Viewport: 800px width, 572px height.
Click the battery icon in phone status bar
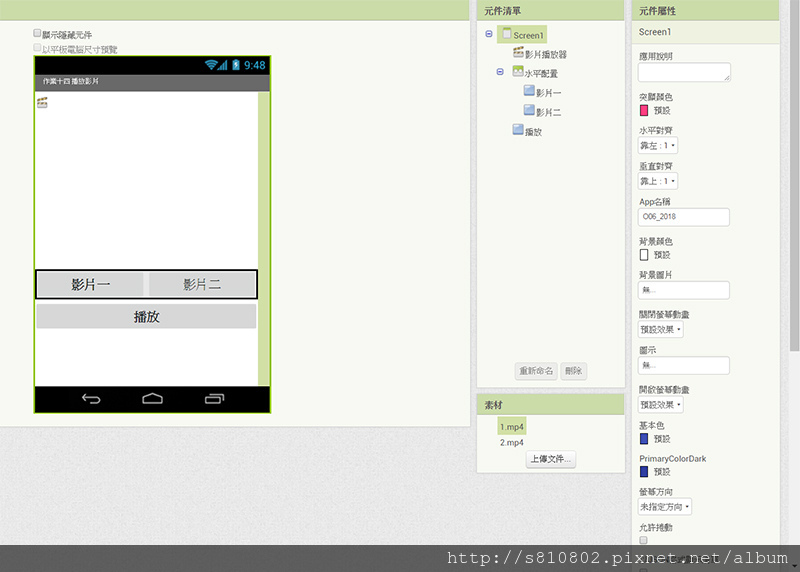tap(236, 65)
